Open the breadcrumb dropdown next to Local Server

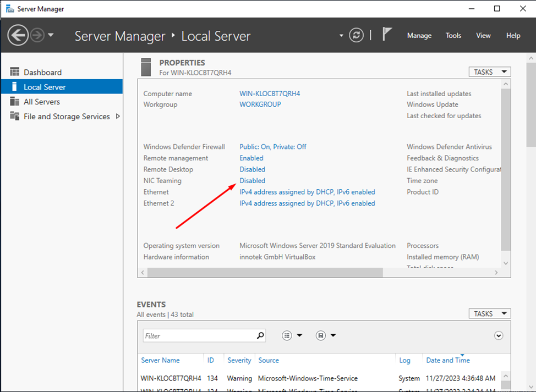coord(341,35)
